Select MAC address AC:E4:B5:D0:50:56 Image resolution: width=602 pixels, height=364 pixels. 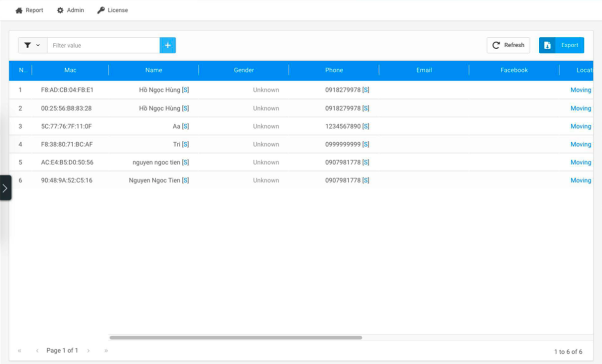pos(67,162)
